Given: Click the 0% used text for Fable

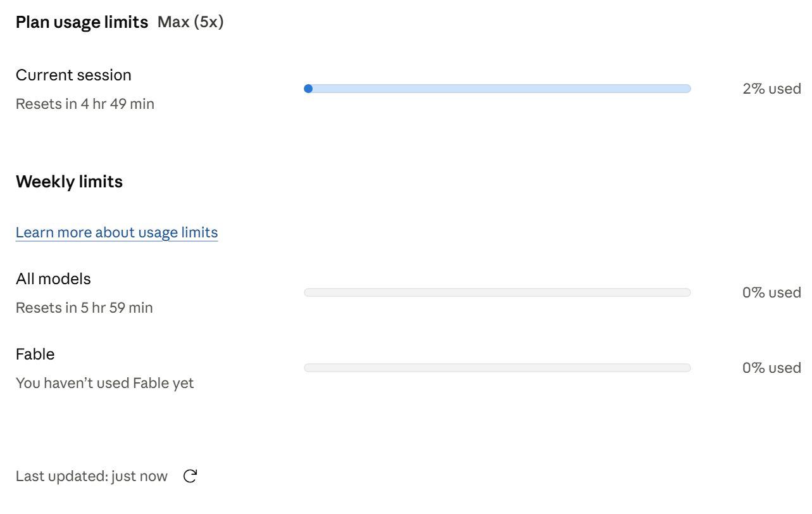Looking at the screenshot, I should point(771,368).
